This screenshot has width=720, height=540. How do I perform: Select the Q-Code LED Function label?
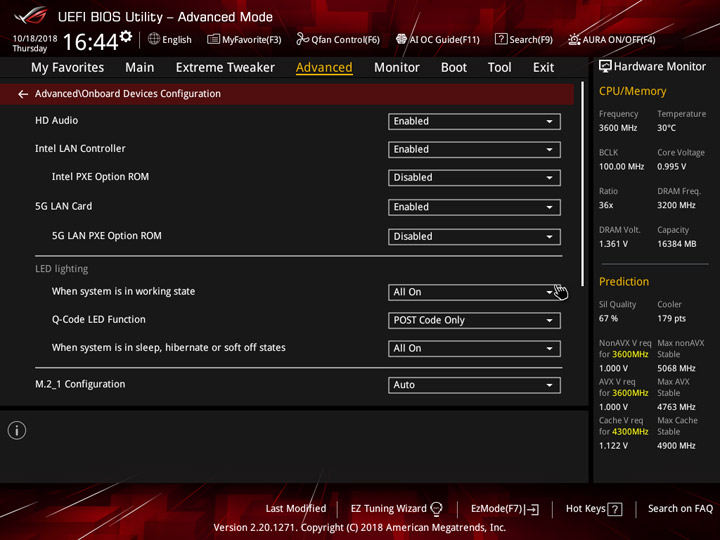click(x=98, y=320)
